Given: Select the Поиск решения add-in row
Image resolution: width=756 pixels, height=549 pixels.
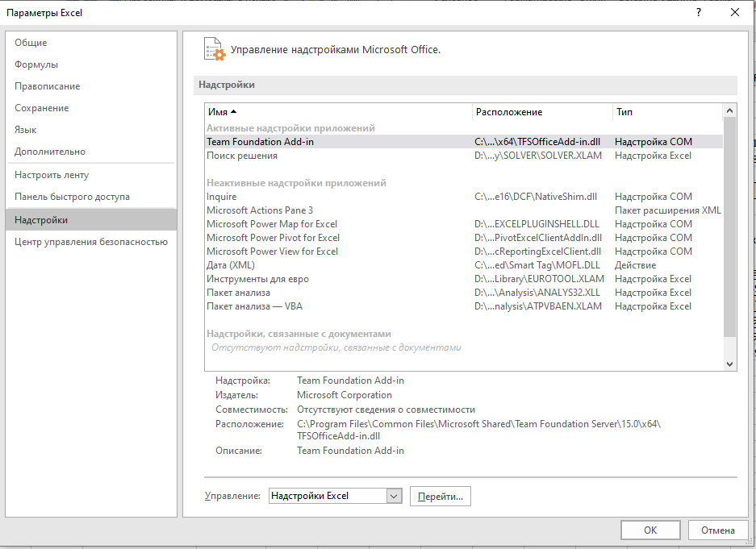Looking at the screenshot, I should (463, 156).
